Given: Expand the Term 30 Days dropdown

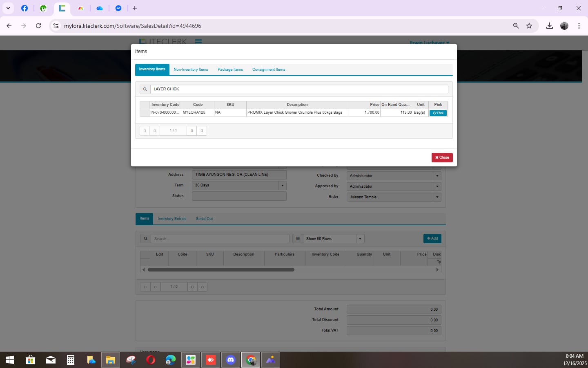Looking at the screenshot, I should click(282, 186).
